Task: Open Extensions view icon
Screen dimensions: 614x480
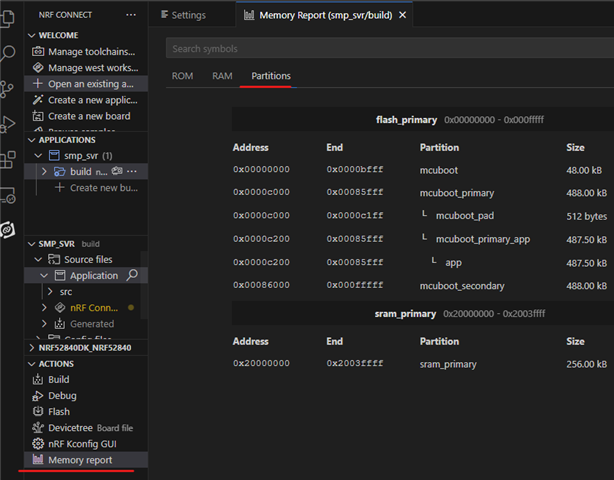Action: click(8, 160)
